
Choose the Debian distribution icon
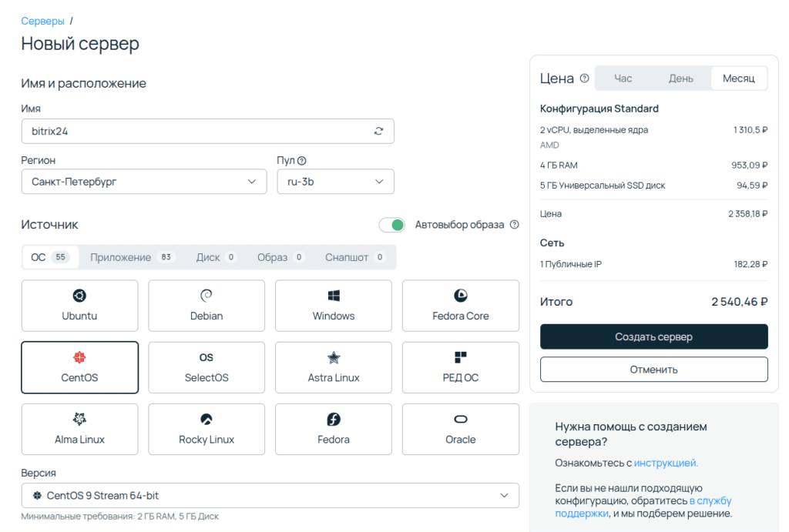click(206, 296)
